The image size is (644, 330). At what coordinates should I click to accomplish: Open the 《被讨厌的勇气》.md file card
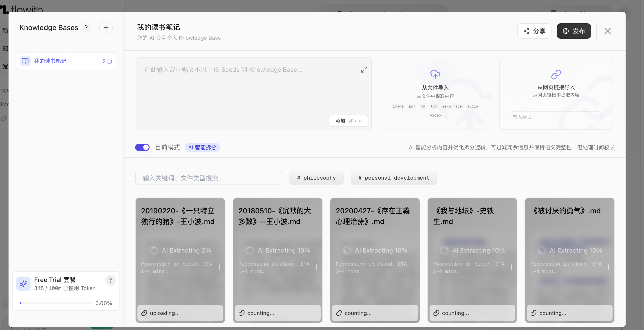[569, 260]
